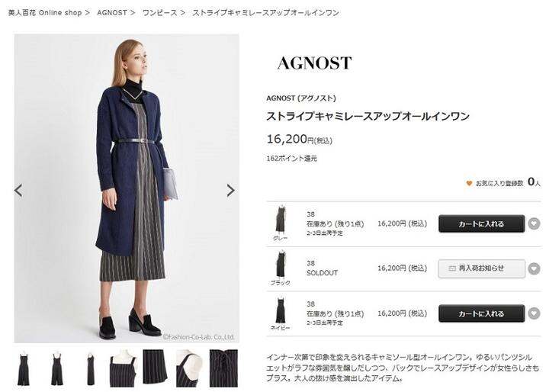The height and width of the screenshot is (392, 549).
Task: Add the navy size 38 to cart
Action: click(481, 313)
